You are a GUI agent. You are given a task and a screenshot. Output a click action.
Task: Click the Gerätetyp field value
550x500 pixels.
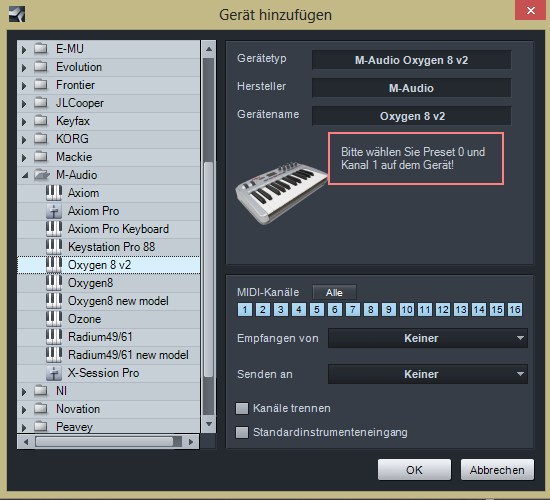tap(411, 60)
